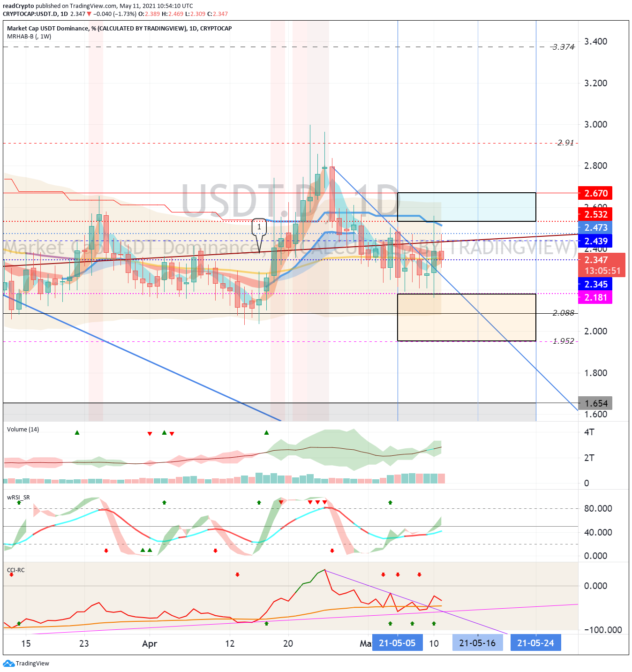Click the TradingView logo at bottom left

point(26,663)
